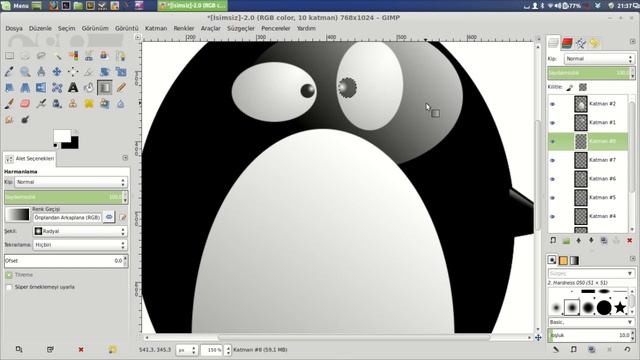
Task: Toggle visibility of layer Katman #2
Action: coord(553,104)
